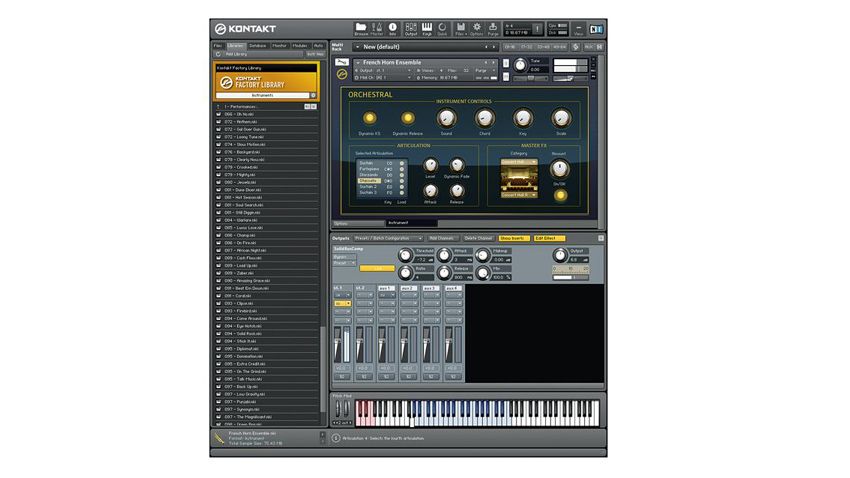Open the Options gear icon

[476, 28]
